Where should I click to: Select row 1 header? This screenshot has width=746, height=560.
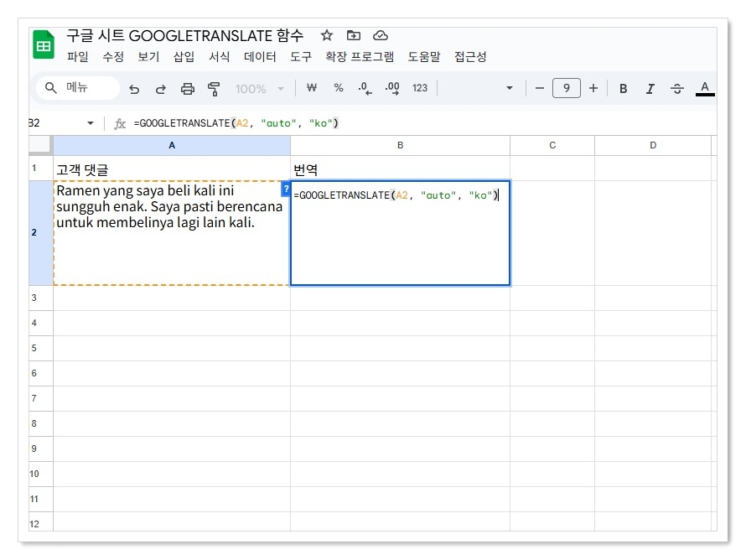tap(40, 168)
